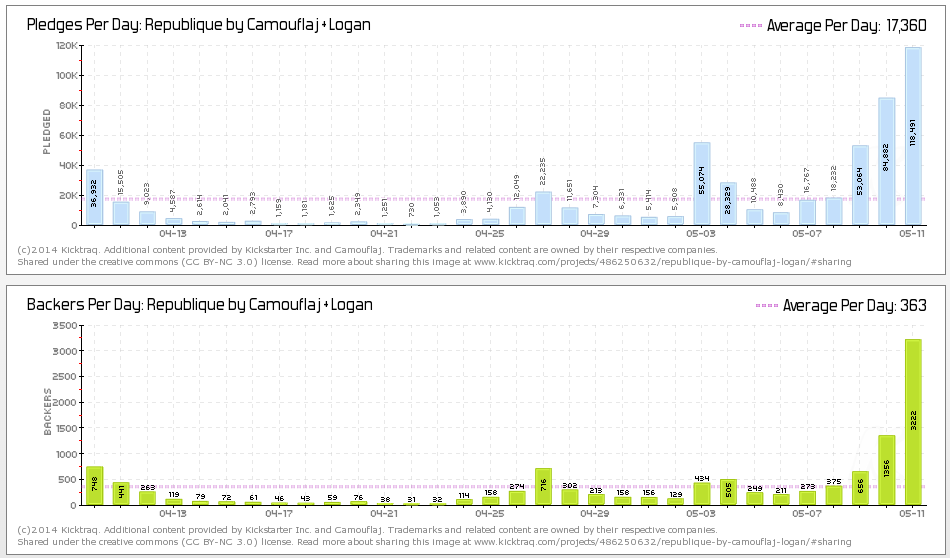
Task: Click the 28,329 pledge bar
Action: pyautogui.click(x=728, y=204)
